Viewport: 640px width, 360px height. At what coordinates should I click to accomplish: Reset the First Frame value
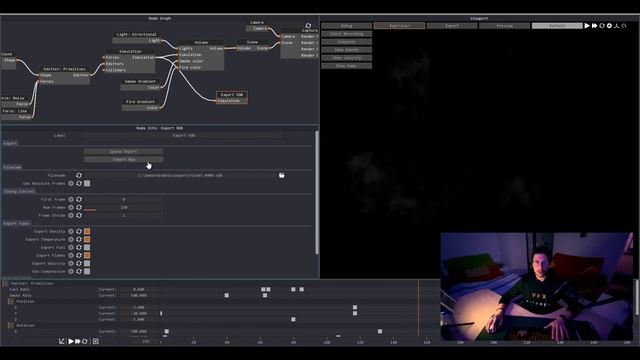click(79, 200)
